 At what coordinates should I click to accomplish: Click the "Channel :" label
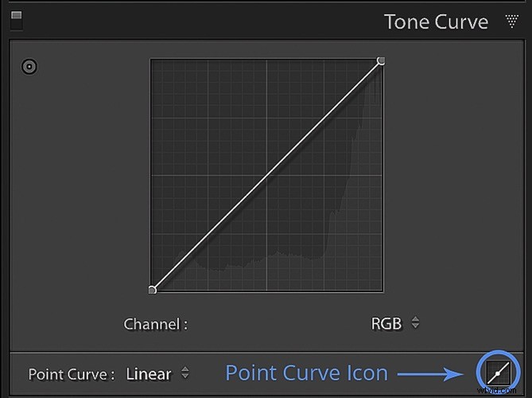(x=156, y=324)
